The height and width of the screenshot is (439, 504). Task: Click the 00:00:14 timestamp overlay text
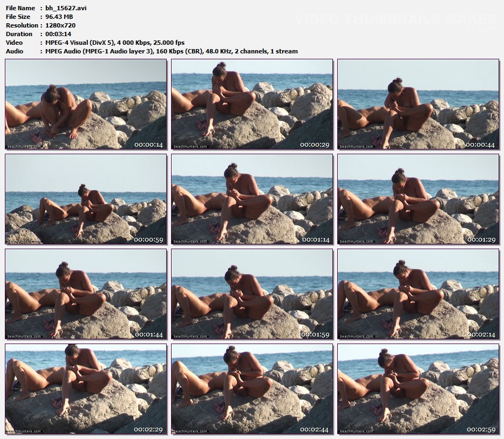[x=148, y=145]
